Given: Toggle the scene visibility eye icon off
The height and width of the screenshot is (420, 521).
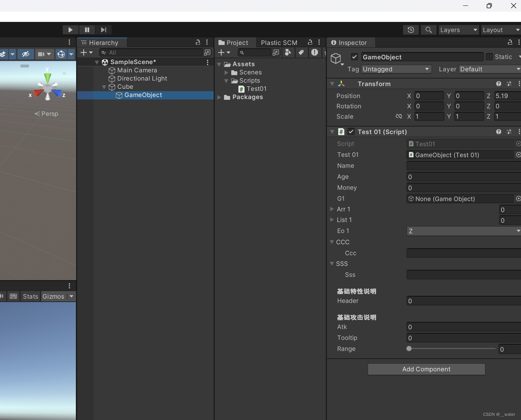Looking at the screenshot, I should (26, 54).
